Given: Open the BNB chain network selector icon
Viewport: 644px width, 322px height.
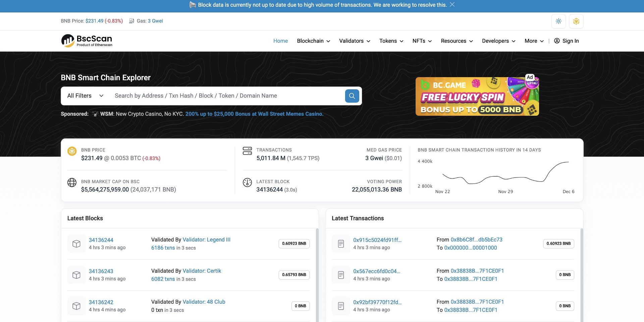Looking at the screenshot, I should [576, 21].
